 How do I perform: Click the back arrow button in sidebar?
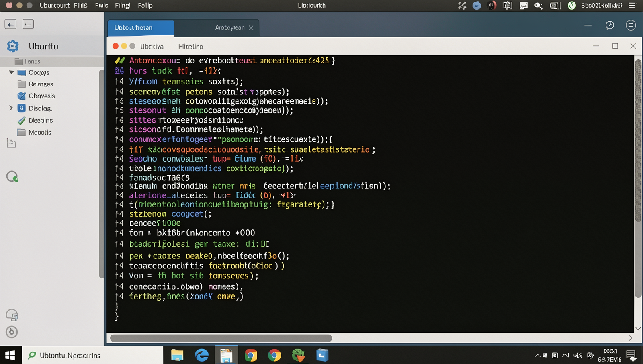pyautogui.click(x=10, y=24)
